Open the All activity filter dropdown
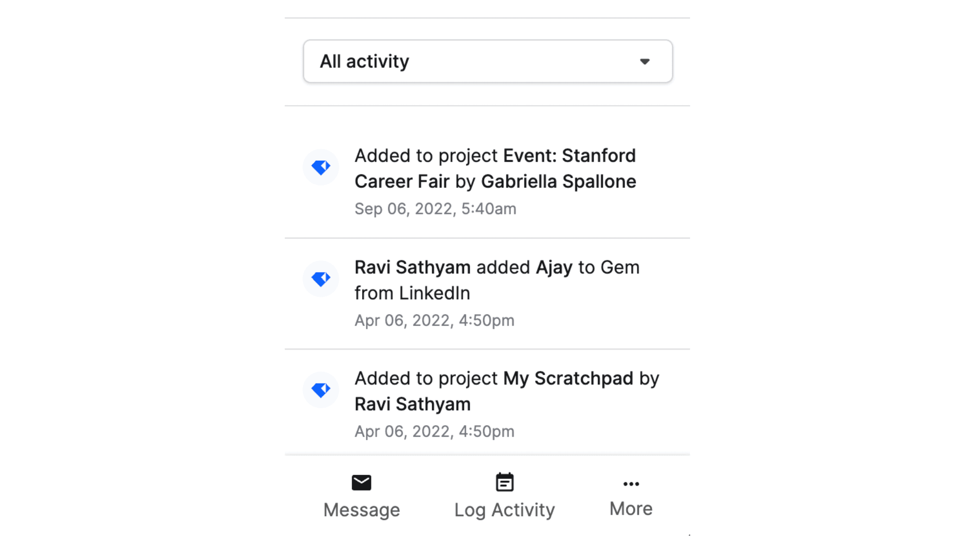Viewport: 980px width, 552px height. (x=488, y=61)
